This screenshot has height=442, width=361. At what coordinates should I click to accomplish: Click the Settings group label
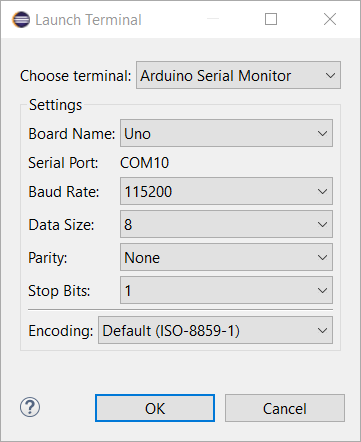(55, 105)
